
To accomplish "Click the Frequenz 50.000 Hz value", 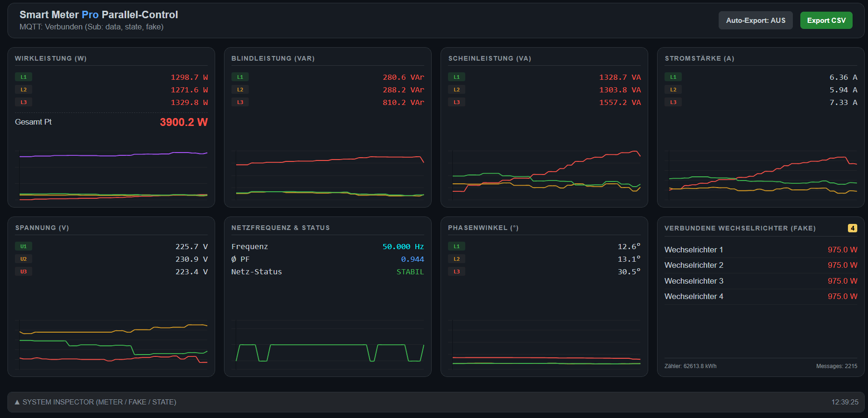I will (403, 246).
